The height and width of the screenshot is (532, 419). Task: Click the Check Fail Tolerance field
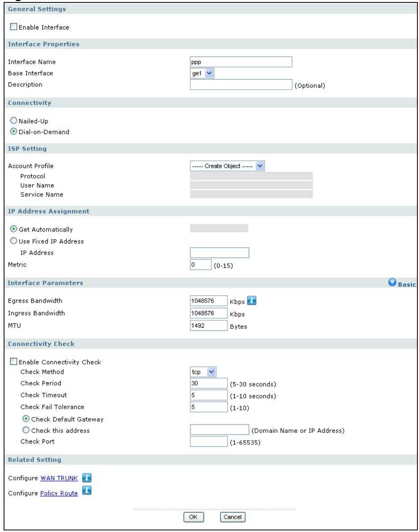click(x=209, y=407)
